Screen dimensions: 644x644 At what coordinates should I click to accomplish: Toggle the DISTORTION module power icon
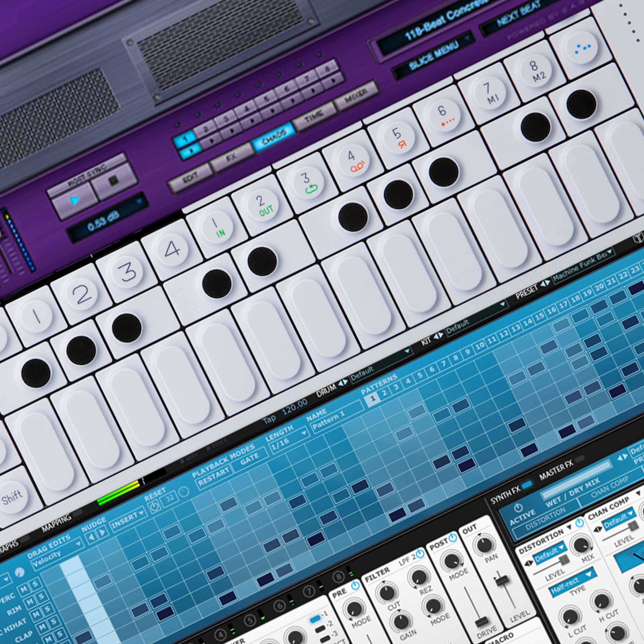coord(579,522)
